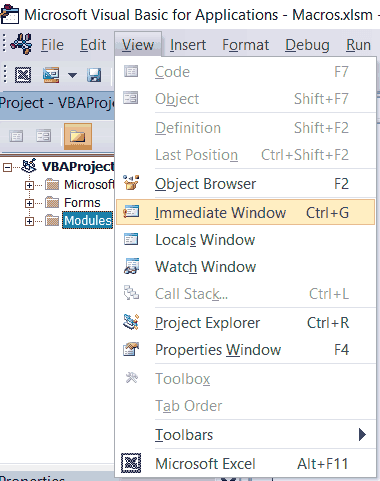Click the Watch Window glasses icon

(131, 266)
